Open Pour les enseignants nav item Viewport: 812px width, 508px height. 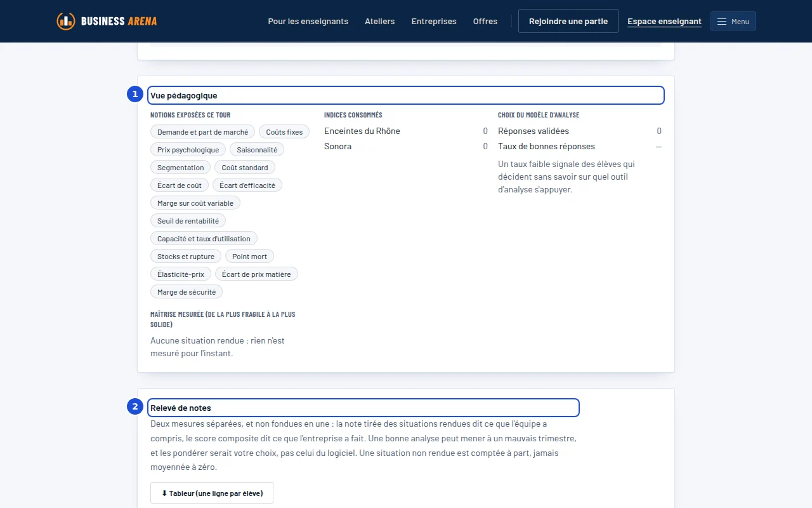308,21
